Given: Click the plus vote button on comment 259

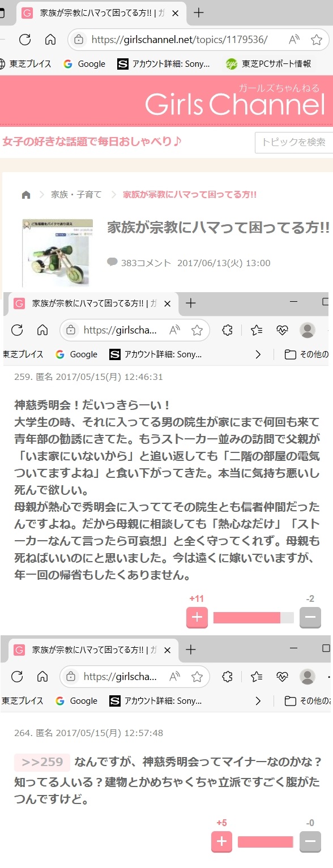Looking at the screenshot, I should (197, 617).
